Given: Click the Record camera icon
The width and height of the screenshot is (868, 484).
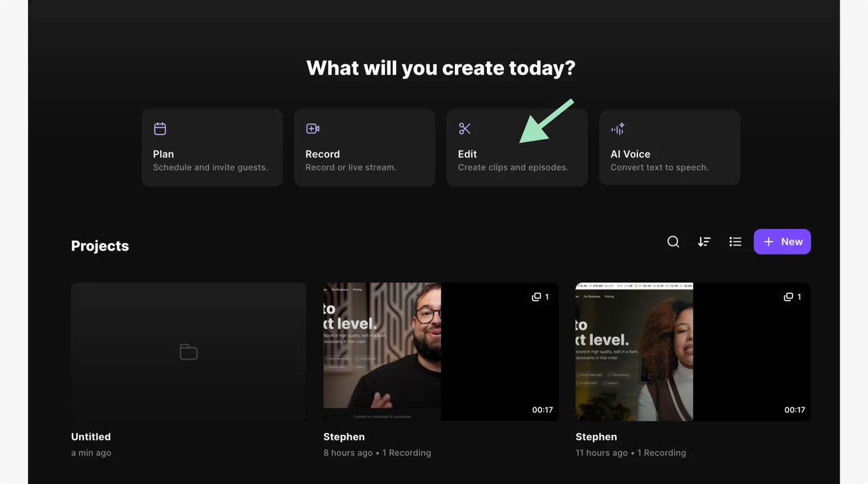Looking at the screenshot, I should click(x=313, y=129).
